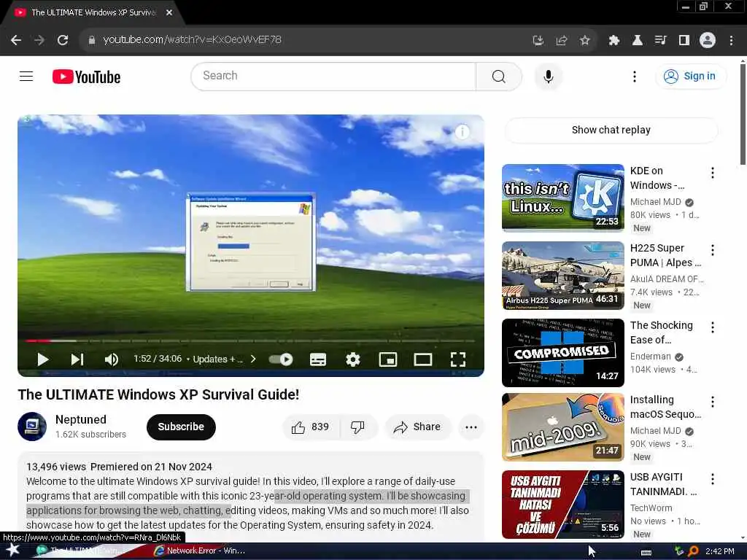Toggle the autoplay switch
This screenshot has width=747, height=560.
click(281, 359)
